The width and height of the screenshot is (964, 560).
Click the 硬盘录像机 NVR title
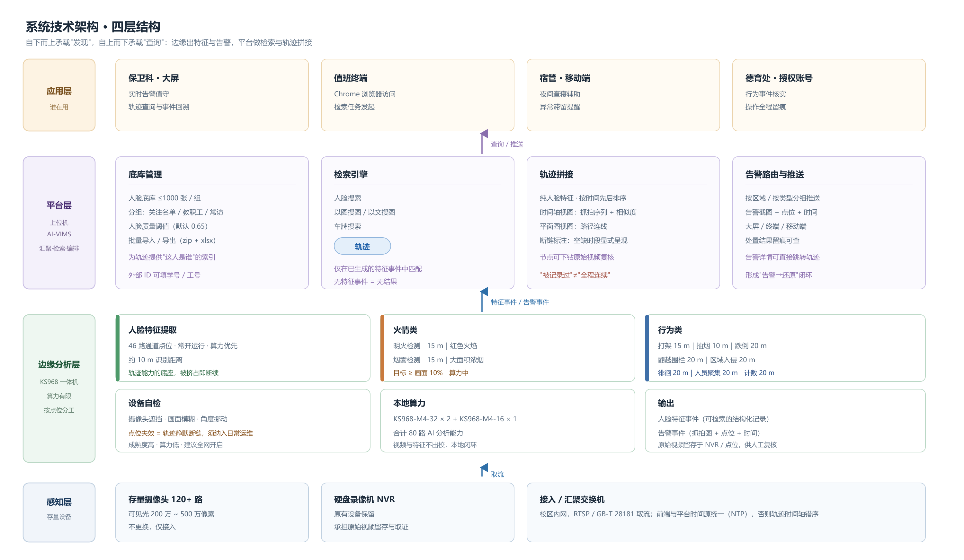pos(364,499)
